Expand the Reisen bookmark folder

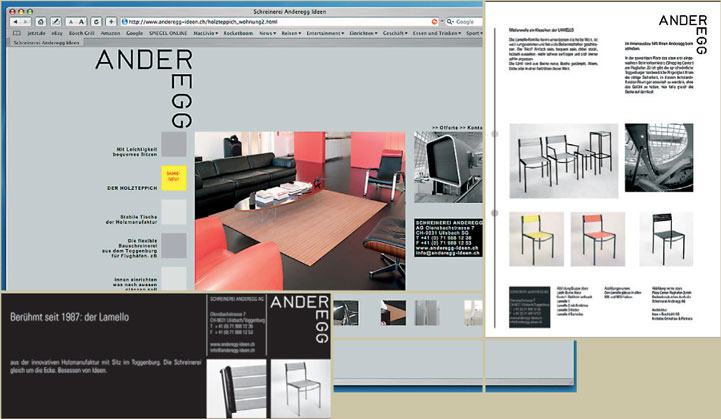click(291, 33)
